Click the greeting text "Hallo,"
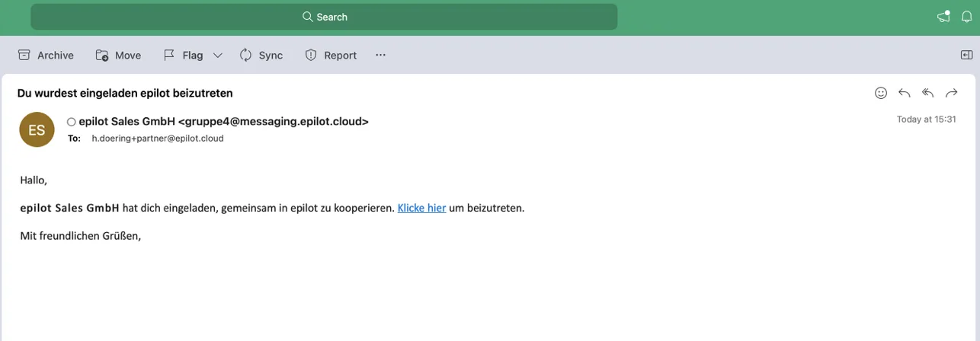The height and width of the screenshot is (341, 980). [x=34, y=180]
